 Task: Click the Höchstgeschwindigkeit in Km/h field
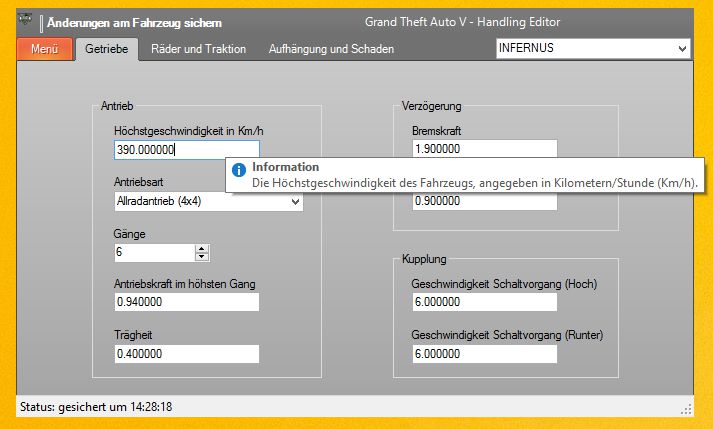click(x=186, y=150)
